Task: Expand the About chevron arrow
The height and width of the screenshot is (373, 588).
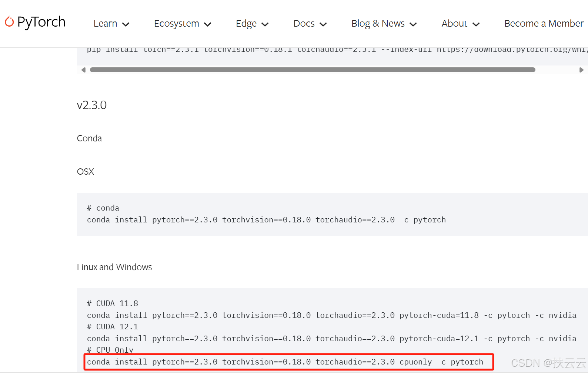Action: coord(476,24)
